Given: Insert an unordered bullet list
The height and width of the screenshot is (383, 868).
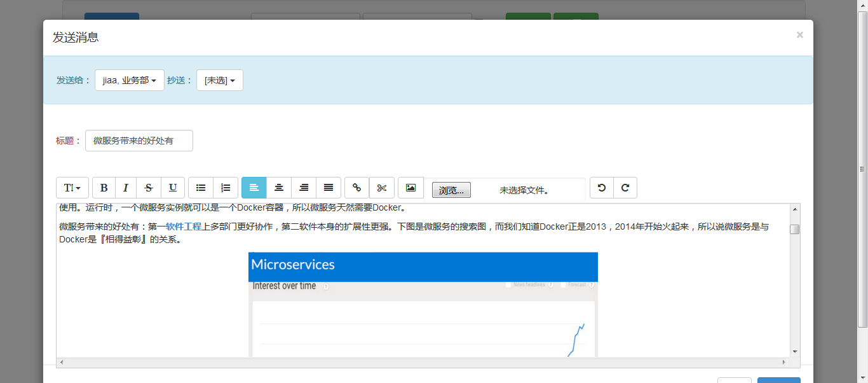Looking at the screenshot, I should (x=201, y=188).
